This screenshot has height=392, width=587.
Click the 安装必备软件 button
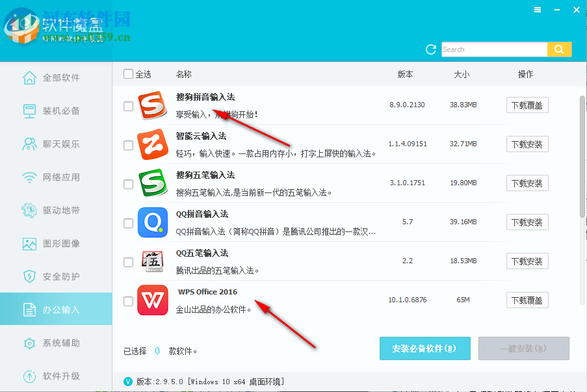pyautogui.click(x=424, y=348)
